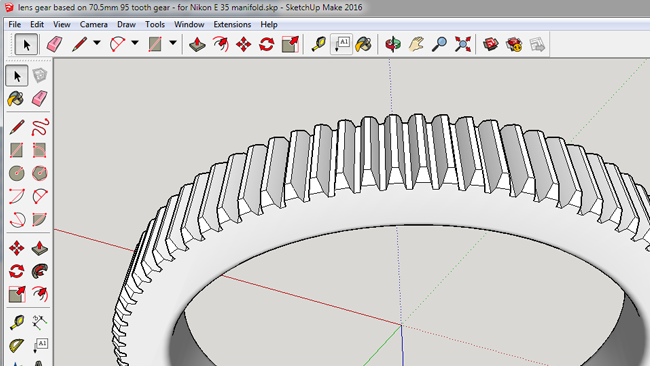Open the Edit menu
This screenshot has width=650, height=366.
coord(37,24)
